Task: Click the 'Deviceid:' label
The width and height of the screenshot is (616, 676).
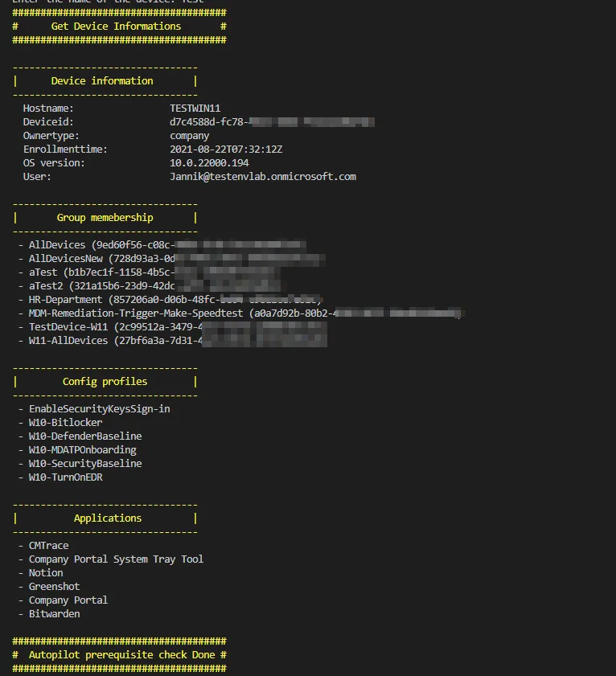Action: click(x=48, y=122)
